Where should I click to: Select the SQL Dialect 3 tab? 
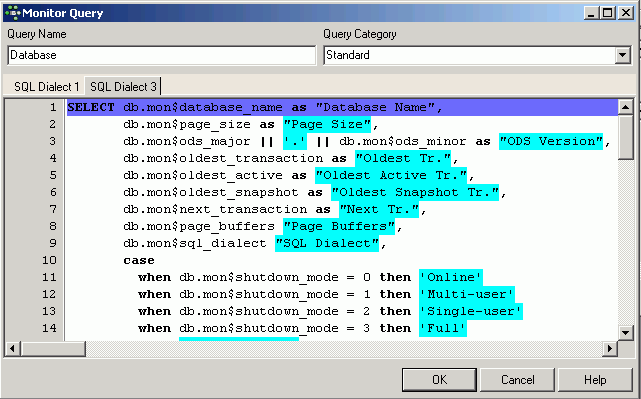coord(123,87)
